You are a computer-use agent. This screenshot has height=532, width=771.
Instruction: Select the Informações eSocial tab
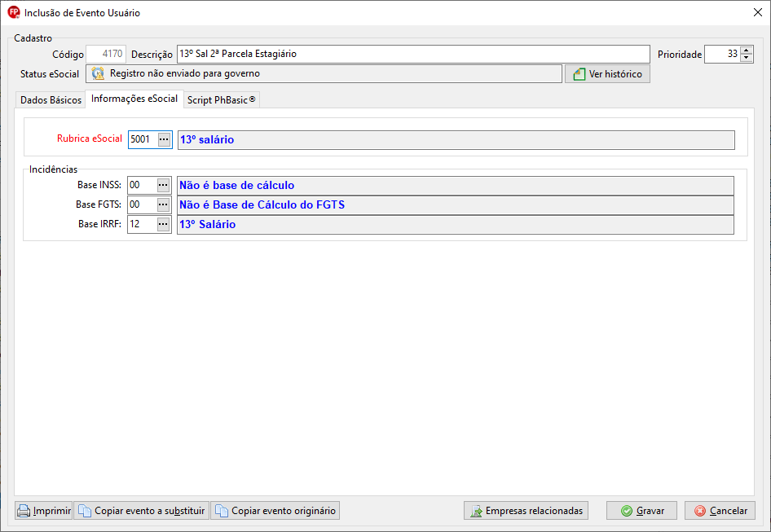pyautogui.click(x=134, y=99)
